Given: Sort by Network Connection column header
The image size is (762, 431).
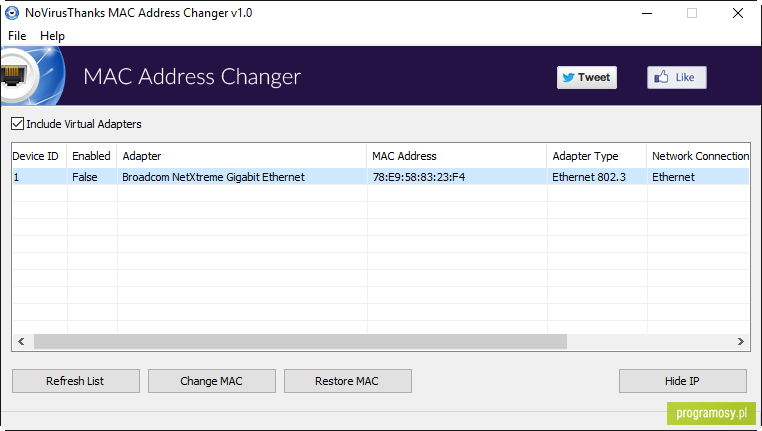Looking at the screenshot, I should 698,156.
